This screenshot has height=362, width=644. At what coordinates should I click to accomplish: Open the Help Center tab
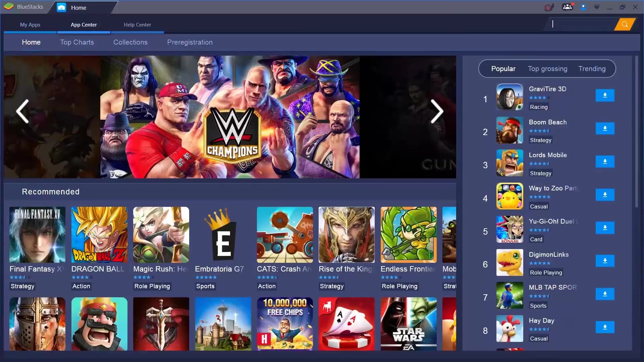138,25
